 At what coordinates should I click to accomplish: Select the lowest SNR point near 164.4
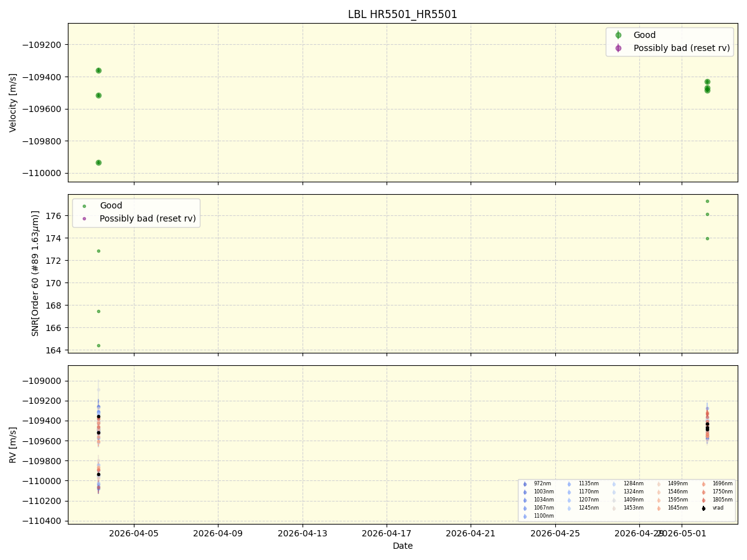tap(98, 345)
